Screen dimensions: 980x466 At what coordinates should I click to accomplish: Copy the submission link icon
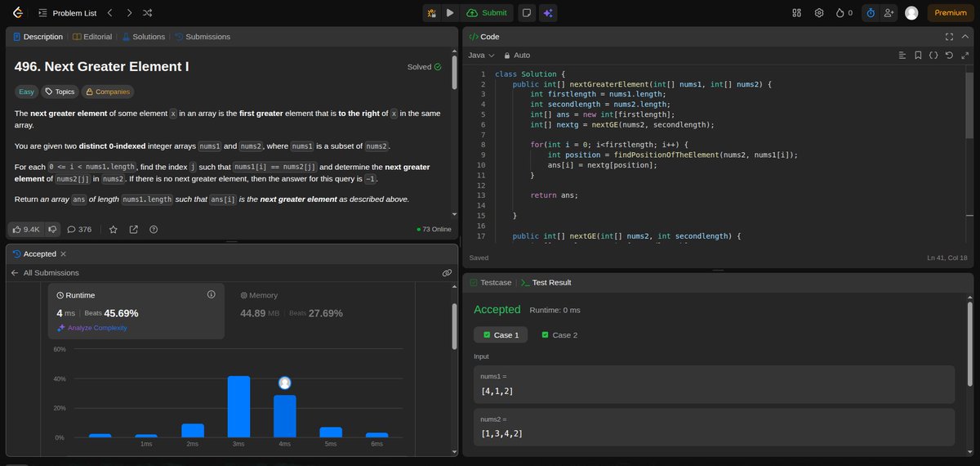[x=447, y=272]
